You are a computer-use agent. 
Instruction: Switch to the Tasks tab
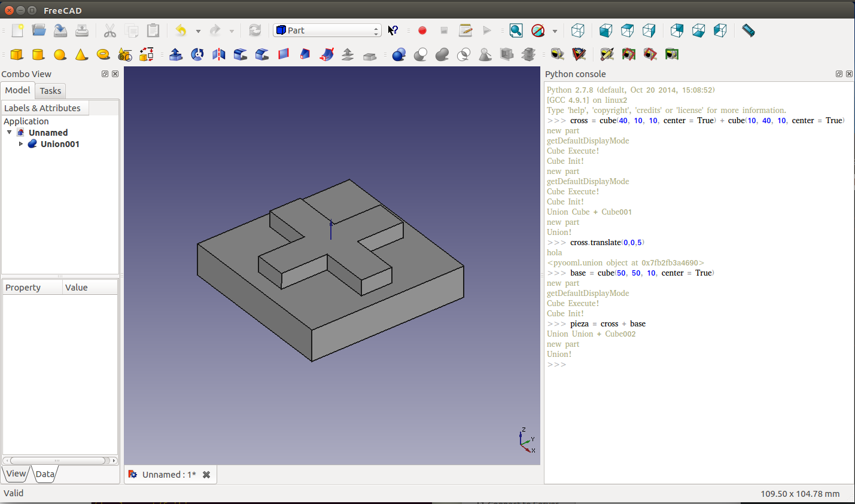[50, 91]
